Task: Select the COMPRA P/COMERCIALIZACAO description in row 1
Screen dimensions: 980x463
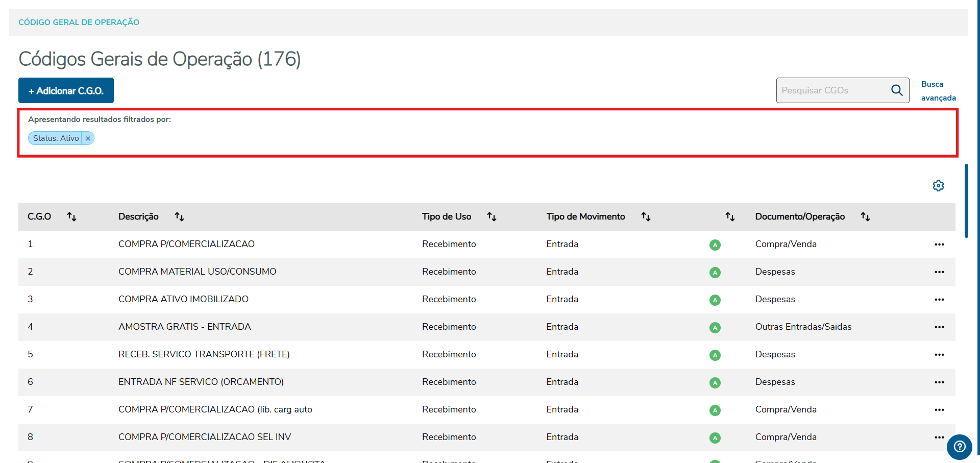Action: [186, 244]
